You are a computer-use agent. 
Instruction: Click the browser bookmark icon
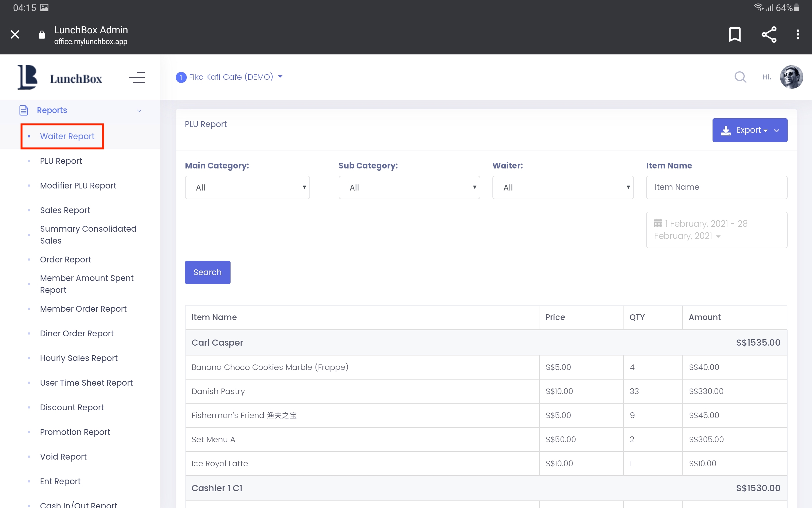734,35
